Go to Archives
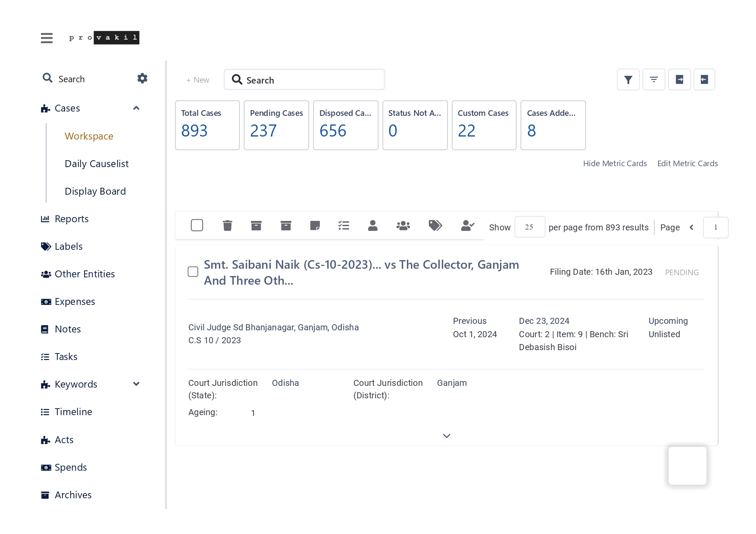The image size is (756, 534). click(x=73, y=495)
